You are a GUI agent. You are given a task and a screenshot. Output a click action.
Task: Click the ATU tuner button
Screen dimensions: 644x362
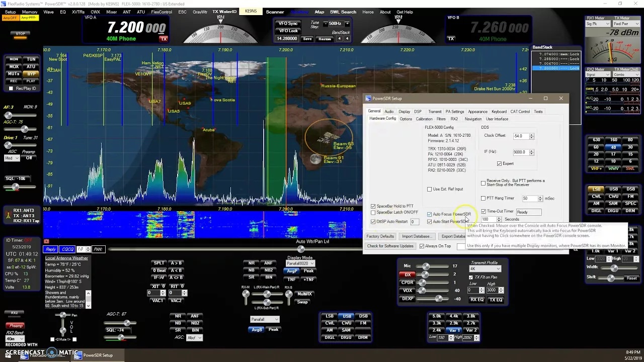(31, 66)
